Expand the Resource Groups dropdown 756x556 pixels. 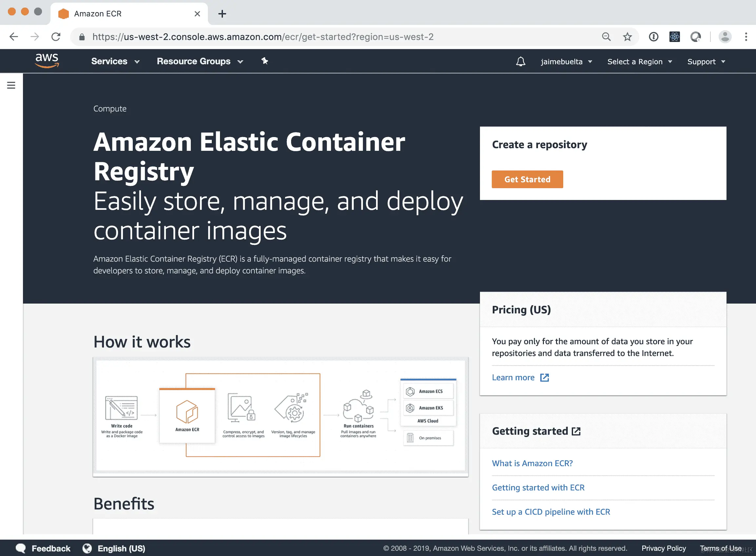click(x=200, y=61)
